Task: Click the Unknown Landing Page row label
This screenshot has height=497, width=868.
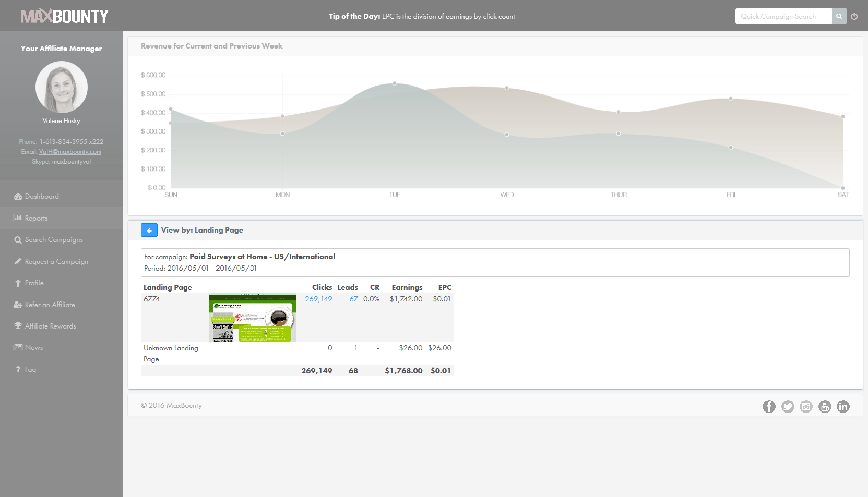Action: coord(171,354)
